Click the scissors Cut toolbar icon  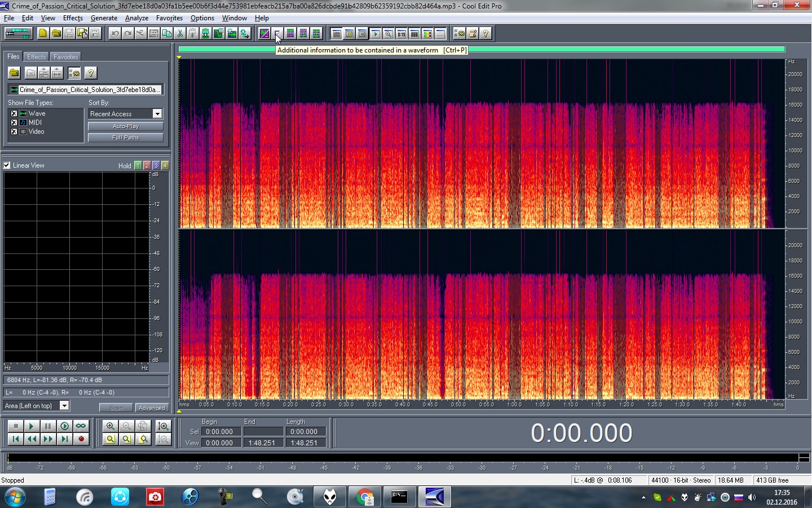click(x=180, y=33)
